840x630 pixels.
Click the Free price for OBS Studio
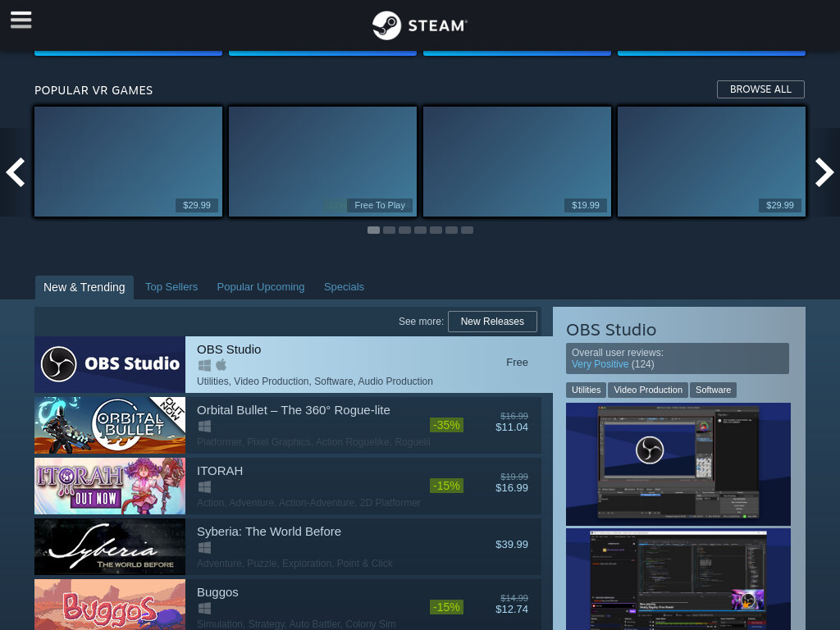coord(517,363)
